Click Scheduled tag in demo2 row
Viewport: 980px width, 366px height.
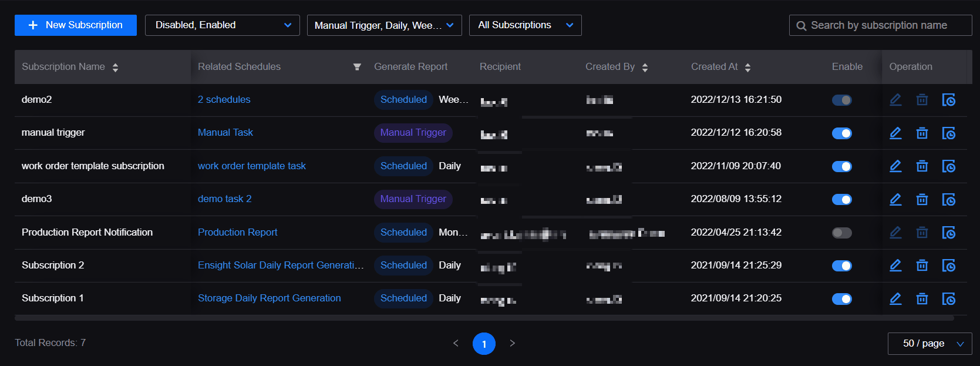pyautogui.click(x=403, y=100)
